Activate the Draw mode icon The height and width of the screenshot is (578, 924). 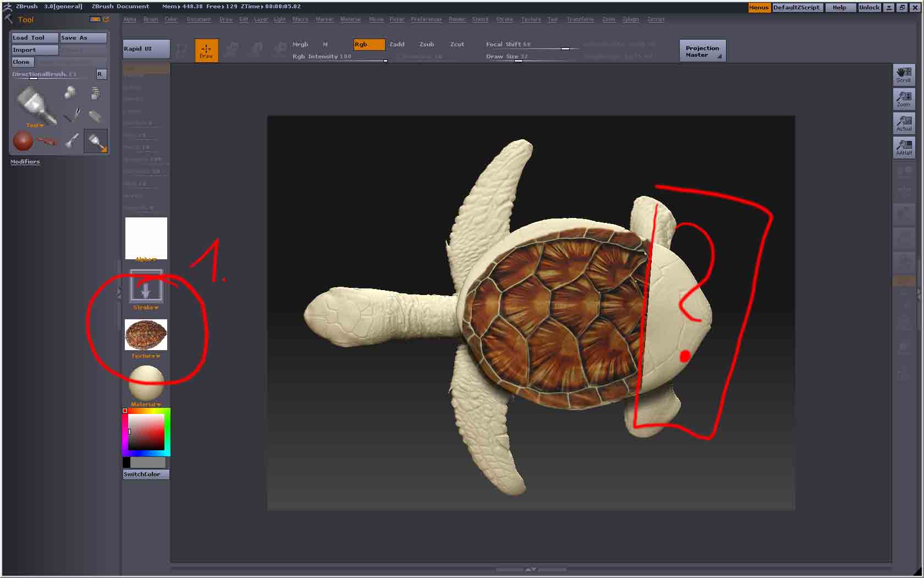click(x=206, y=50)
